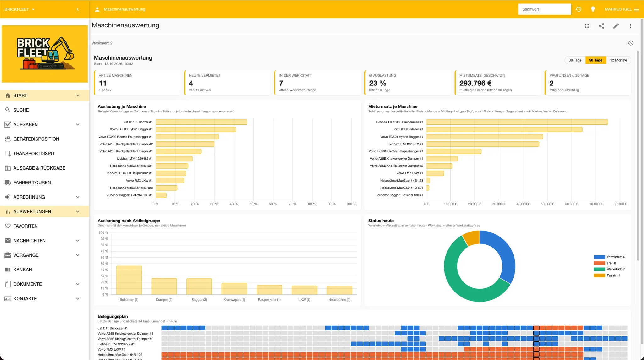Click the Bulldozer (1) bar in Artikelgruppe chart

click(129, 280)
